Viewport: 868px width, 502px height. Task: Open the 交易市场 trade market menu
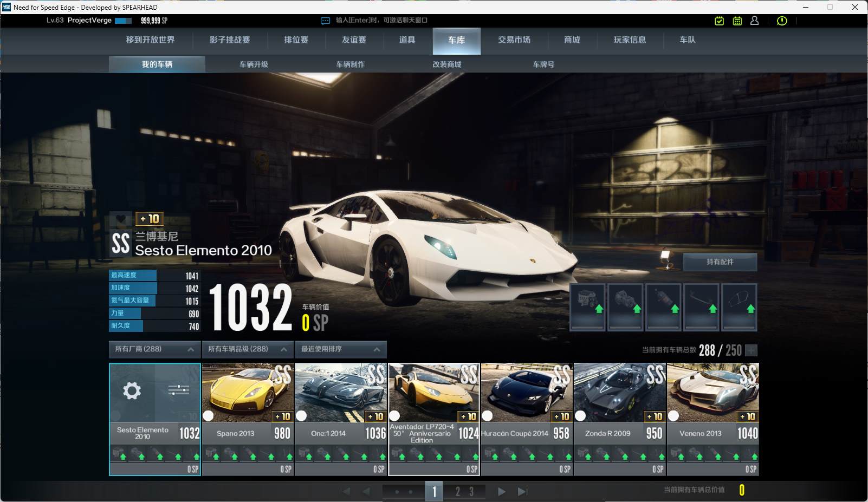point(514,40)
